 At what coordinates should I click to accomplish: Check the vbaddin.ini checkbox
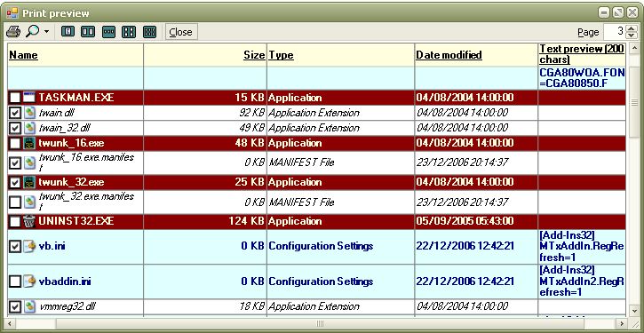click(15, 281)
